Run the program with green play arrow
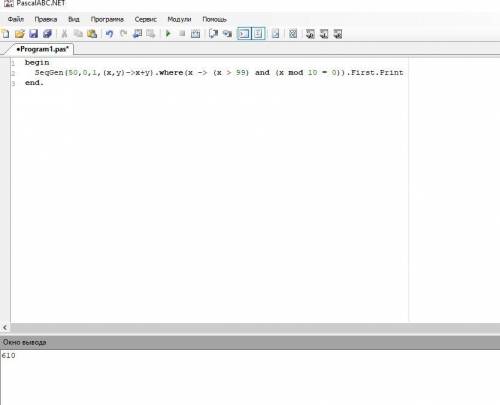Screen dimensions: 500x405 click(x=168, y=34)
